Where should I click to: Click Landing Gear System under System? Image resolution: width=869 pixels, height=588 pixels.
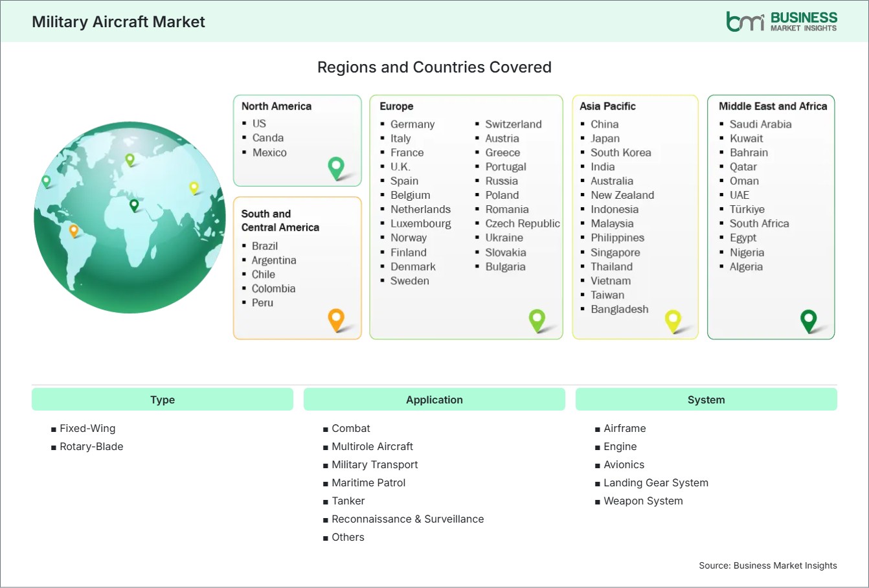(x=656, y=483)
